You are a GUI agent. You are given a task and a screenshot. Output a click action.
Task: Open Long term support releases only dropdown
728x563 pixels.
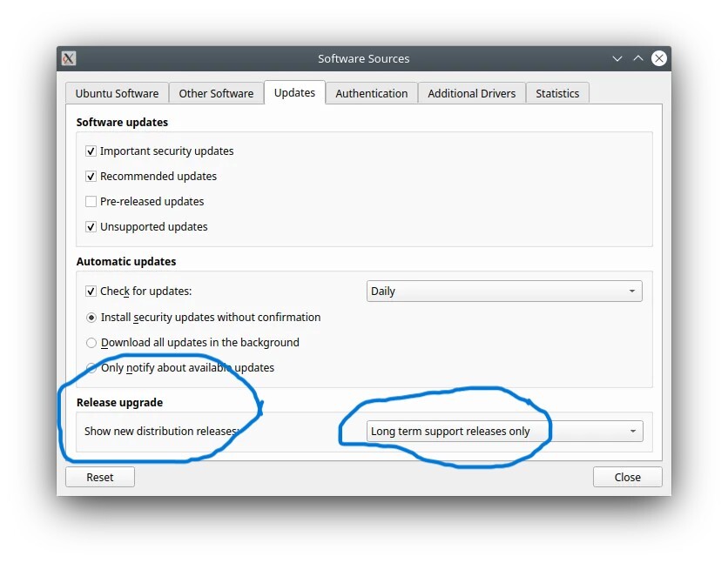click(x=505, y=432)
